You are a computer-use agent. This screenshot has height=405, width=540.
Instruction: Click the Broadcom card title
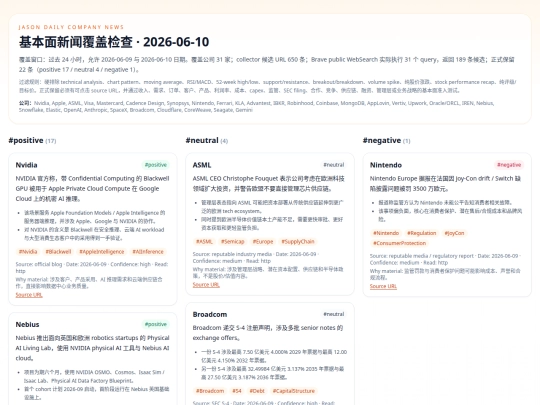point(210,314)
